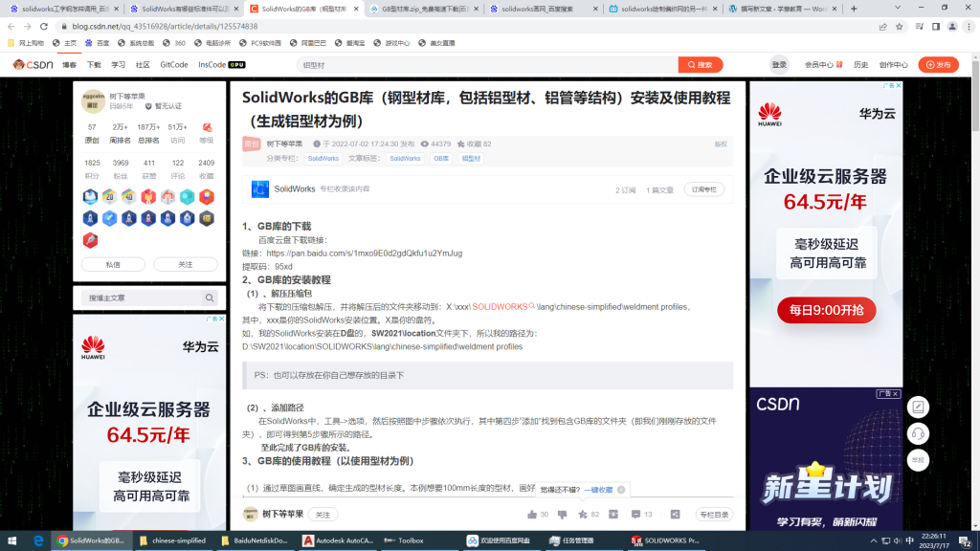Click the magnifier icon in blogger search box
This screenshot has width=980, height=551.
(210, 298)
